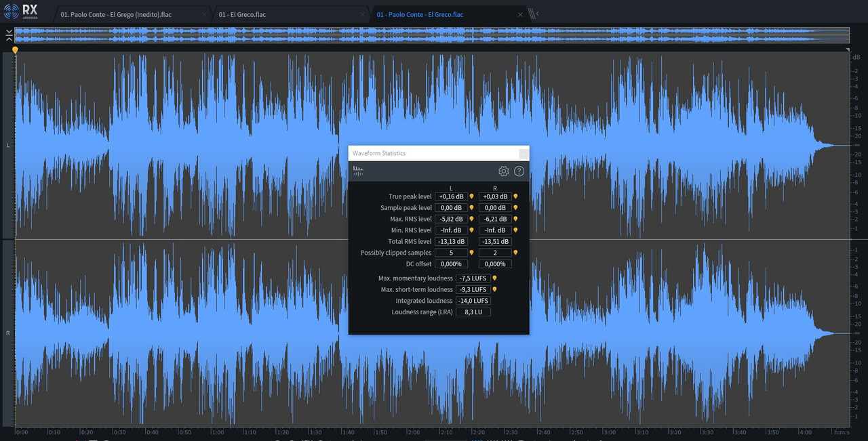The image size is (868, 441).
Task: Click the Integrated loudness label
Action: [424, 301]
